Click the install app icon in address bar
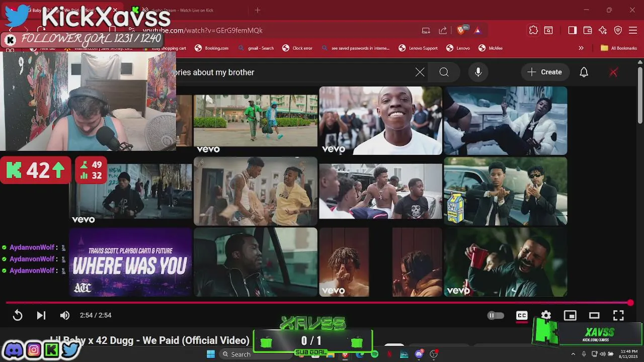The width and height of the screenshot is (644, 362). point(426,31)
